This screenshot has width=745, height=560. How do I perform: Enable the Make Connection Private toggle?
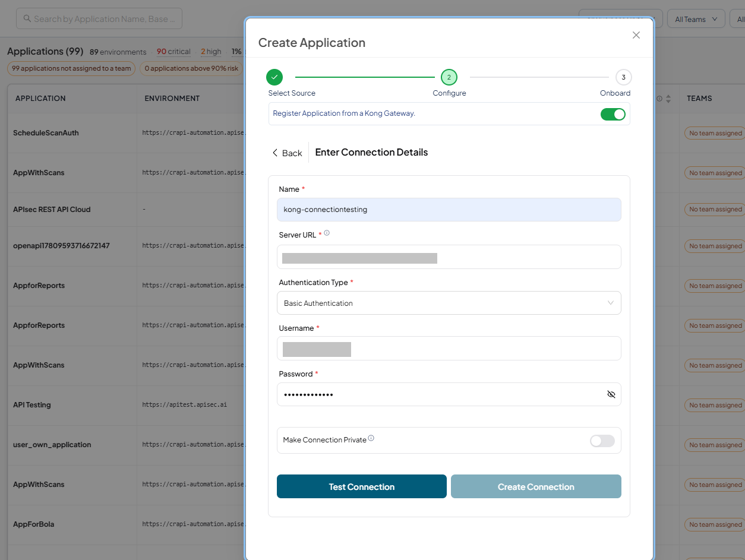(x=602, y=441)
